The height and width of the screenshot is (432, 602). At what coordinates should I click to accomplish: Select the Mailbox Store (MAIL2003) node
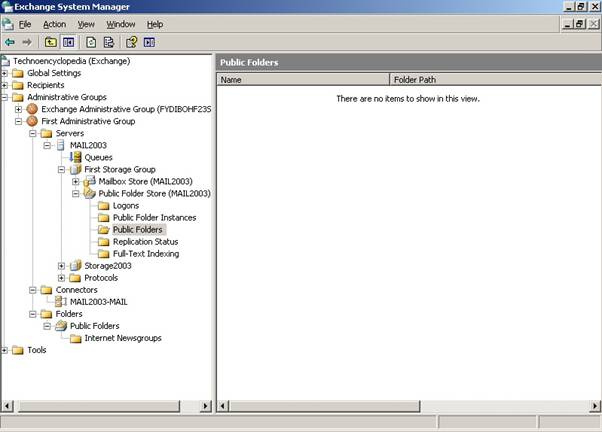90,181
